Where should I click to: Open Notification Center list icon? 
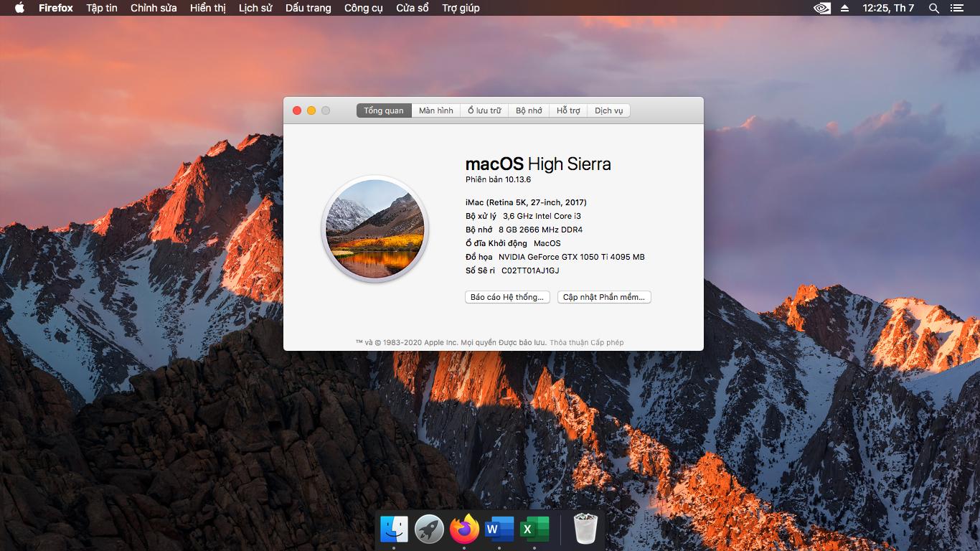[958, 8]
